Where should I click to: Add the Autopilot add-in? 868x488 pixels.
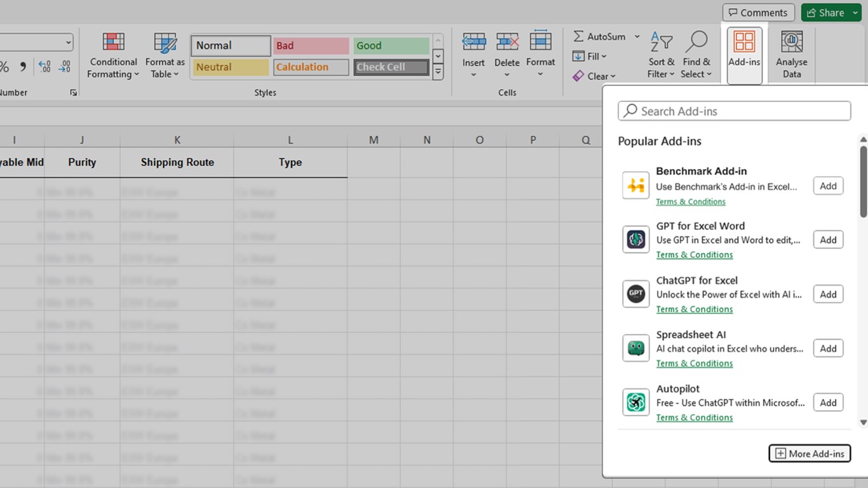tap(828, 402)
